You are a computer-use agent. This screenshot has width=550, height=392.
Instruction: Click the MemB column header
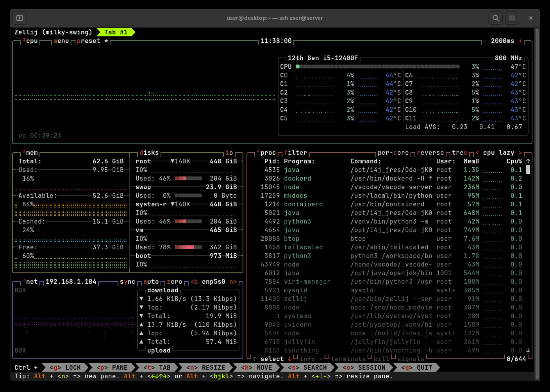pyautogui.click(x=471, y=161)
